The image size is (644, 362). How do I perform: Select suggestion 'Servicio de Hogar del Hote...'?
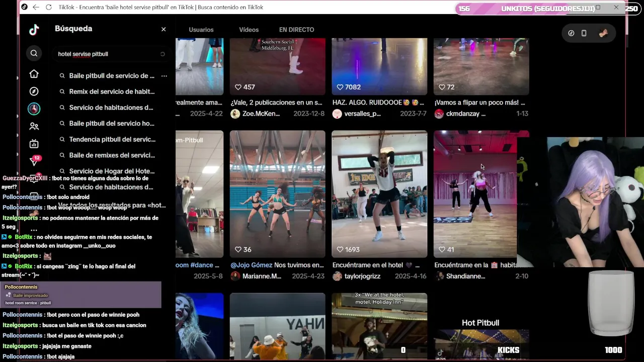tap(112, 171)
